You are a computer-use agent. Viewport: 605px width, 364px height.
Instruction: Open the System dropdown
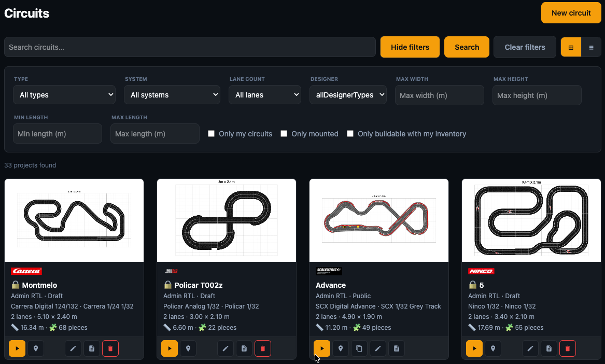click(172, 95)
